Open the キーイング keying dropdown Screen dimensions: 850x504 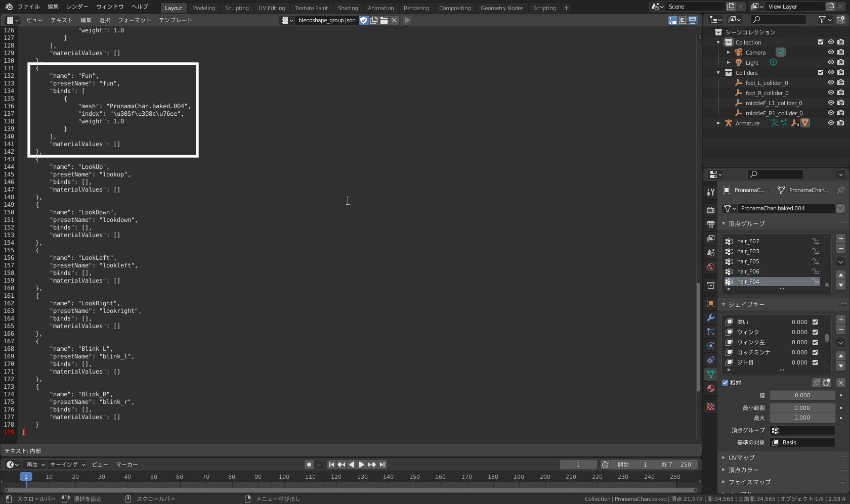point(67,465)
